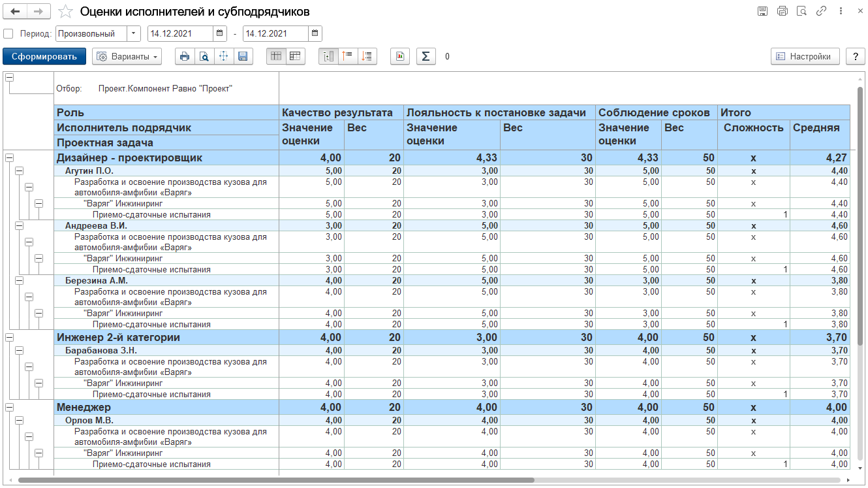Select the Роль header cell
The width and height of the screenshot is (868, 488).
167,112
